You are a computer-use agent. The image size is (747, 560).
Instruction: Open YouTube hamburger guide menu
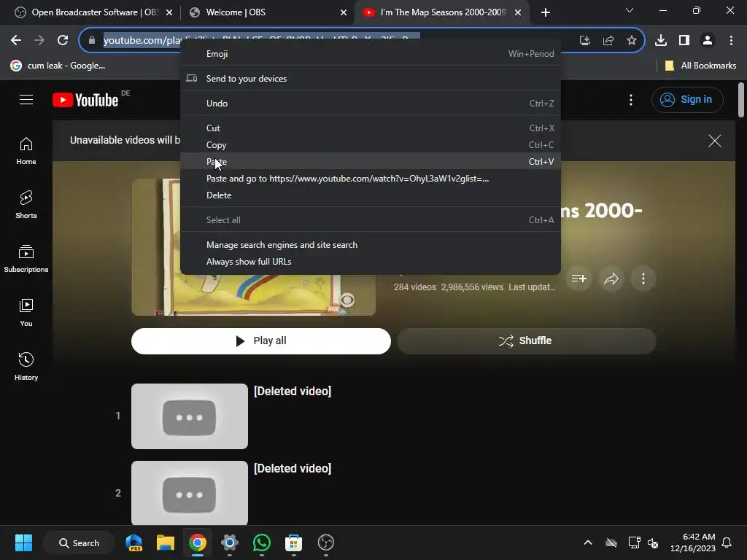(26, 99)
